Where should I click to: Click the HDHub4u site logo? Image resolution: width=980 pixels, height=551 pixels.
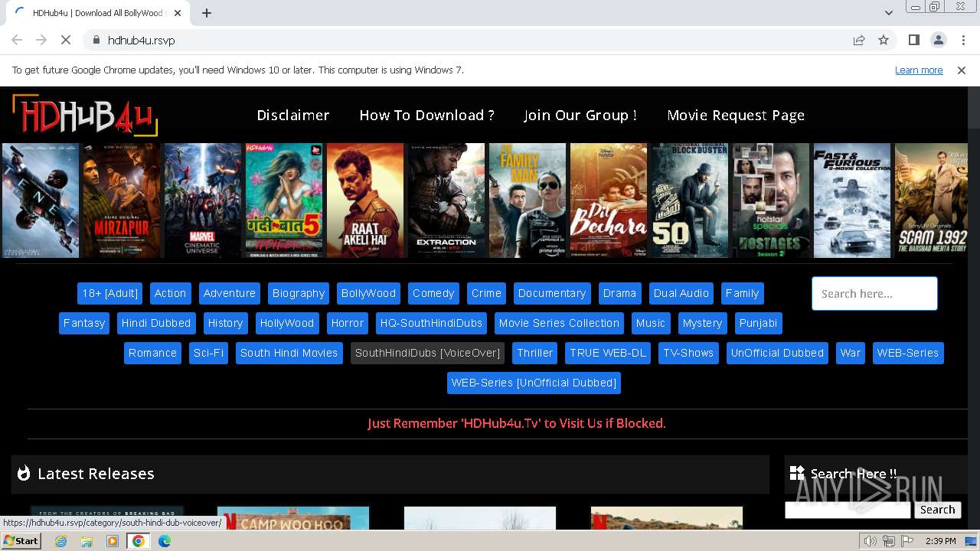(84, 116)
